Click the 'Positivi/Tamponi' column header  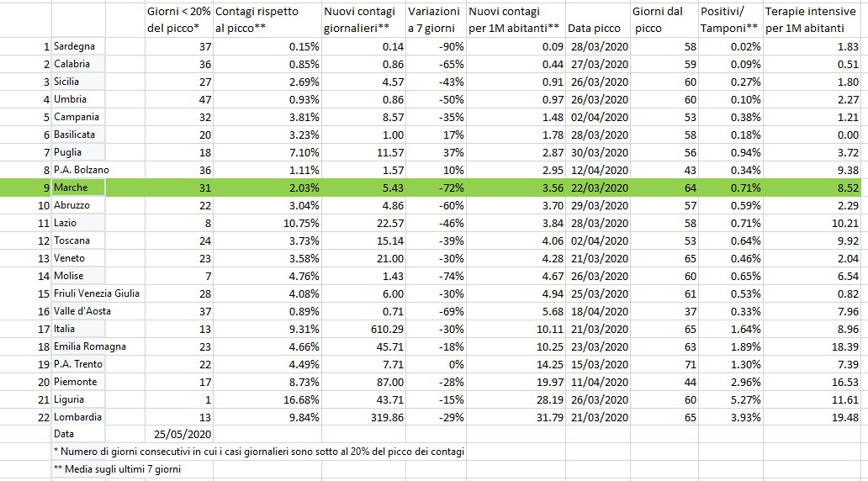pyautogui.click(x=731, y=19)
